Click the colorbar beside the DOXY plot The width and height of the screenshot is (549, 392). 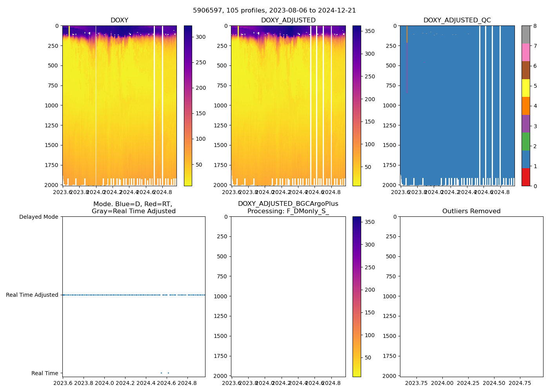188,106
